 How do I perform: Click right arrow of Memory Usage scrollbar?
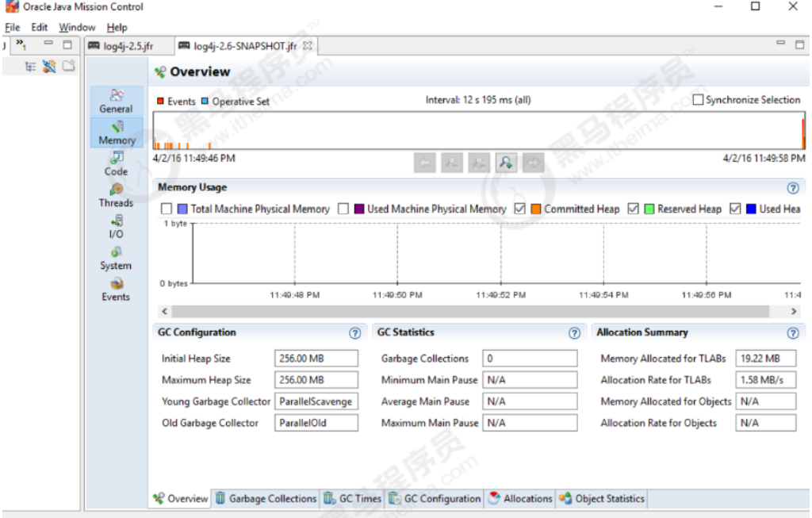pyautogui.click(x=794, y=311)
